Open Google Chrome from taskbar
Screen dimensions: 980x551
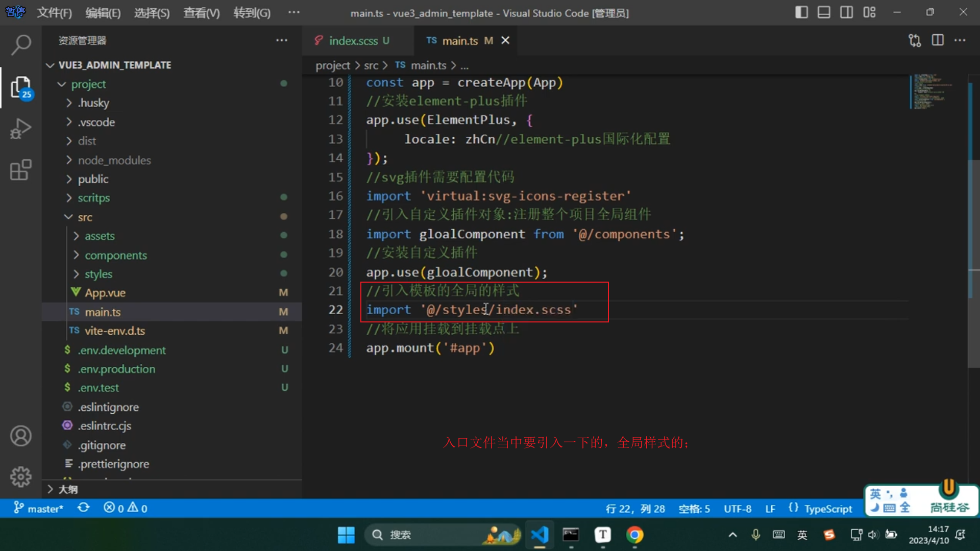[635, 535]
